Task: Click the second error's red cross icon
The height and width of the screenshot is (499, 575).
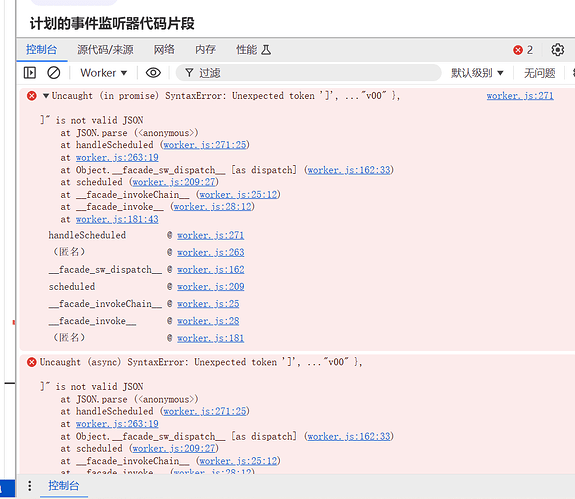Action: click(x=32, y=362)
